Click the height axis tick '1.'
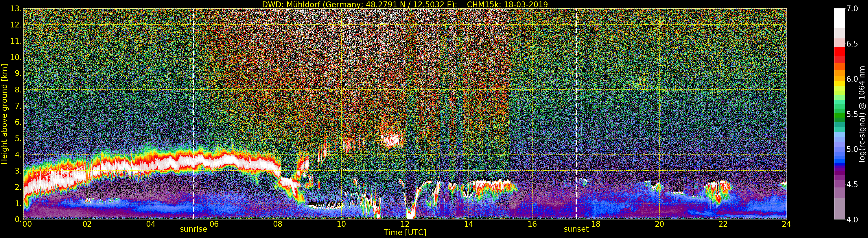 point(18,203)
